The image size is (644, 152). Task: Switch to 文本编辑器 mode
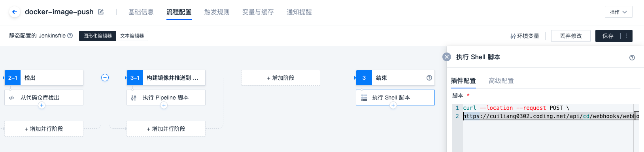click(x=132, y=36)
